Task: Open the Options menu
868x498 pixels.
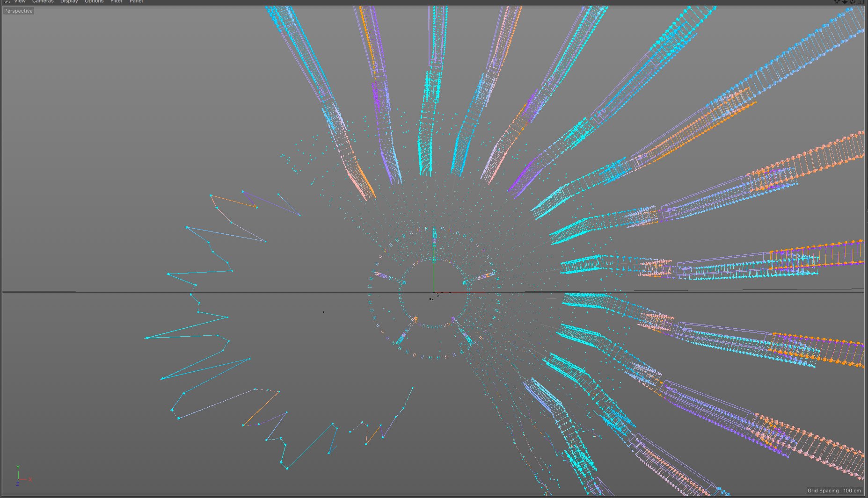Action: pyautogui.click(x=94, y=1)
